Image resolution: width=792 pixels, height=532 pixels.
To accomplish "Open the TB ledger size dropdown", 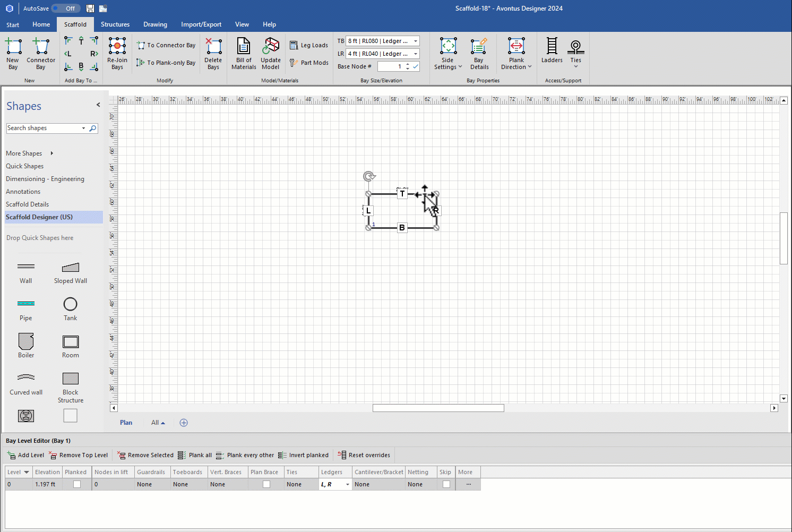I will click(416, 41).
